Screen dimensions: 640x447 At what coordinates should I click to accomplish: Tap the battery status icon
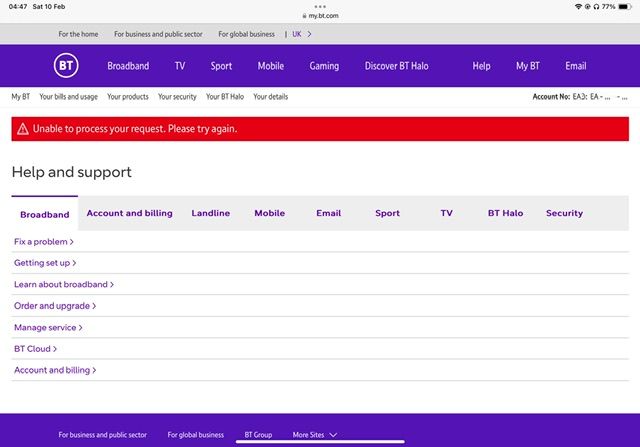click(x=625, y=6)
